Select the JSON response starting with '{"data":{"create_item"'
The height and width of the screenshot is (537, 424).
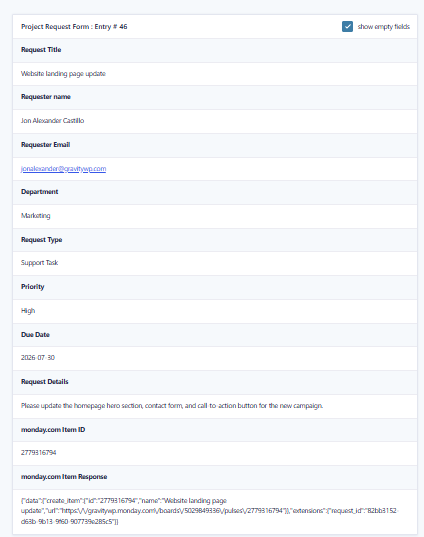click(209, 511)
